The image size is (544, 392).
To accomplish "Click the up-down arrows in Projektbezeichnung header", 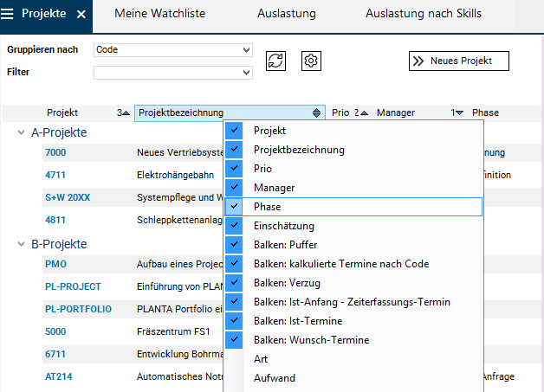I will pos(316,112).
